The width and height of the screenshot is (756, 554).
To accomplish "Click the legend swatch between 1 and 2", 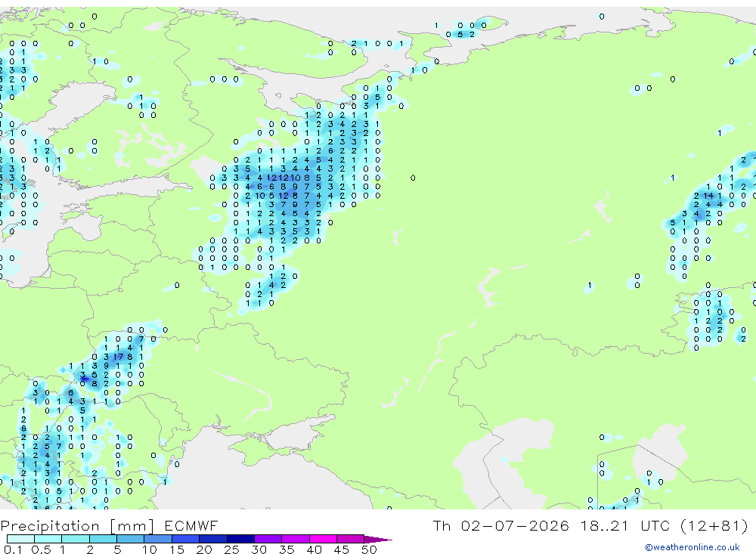I will pyautogui.click(x=75, y=539).
